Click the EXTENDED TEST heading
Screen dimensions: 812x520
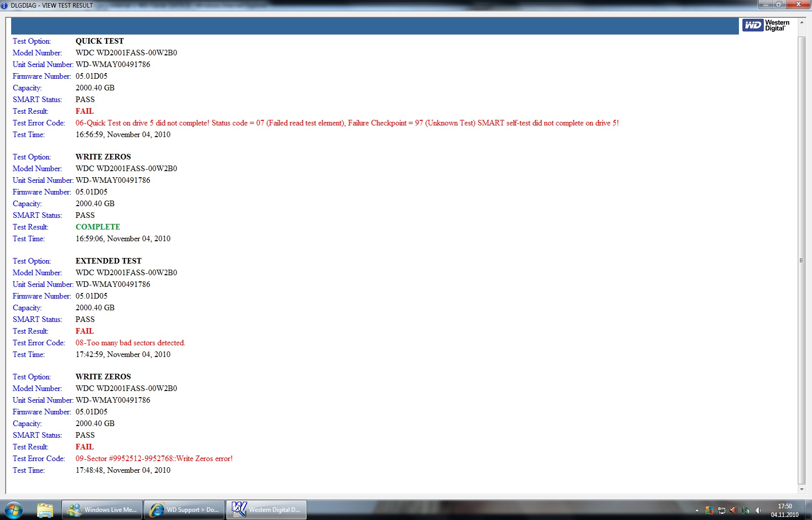(x=109, y=261)
